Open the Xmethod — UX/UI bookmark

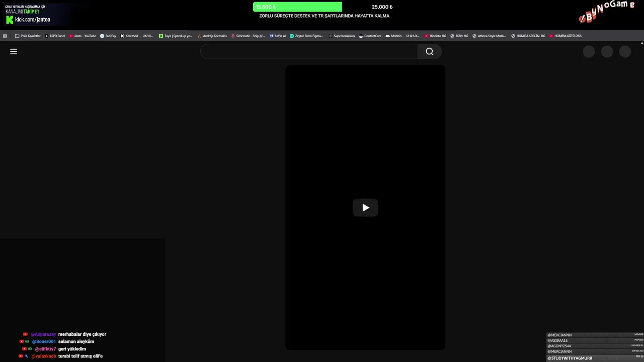(137, 36)
